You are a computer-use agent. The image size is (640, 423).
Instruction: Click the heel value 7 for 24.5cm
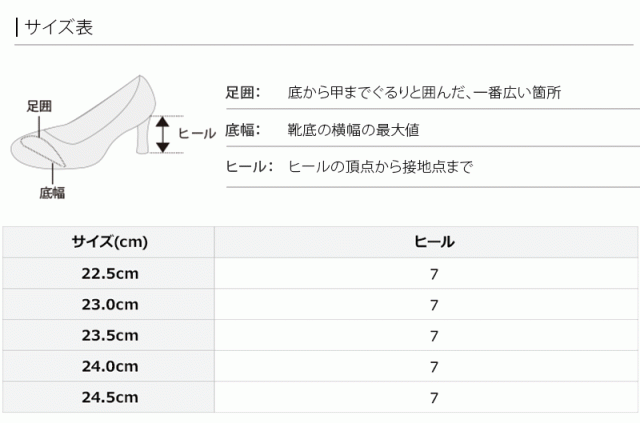pyautogui.click(x=434, y=397)
